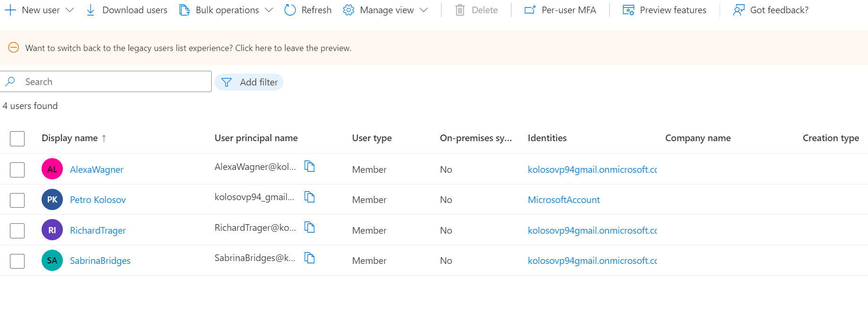The height and width of the screenshot is (312, 868).
Task: Open the Petro Kolosov user profile
Action: tap(98, 200)
